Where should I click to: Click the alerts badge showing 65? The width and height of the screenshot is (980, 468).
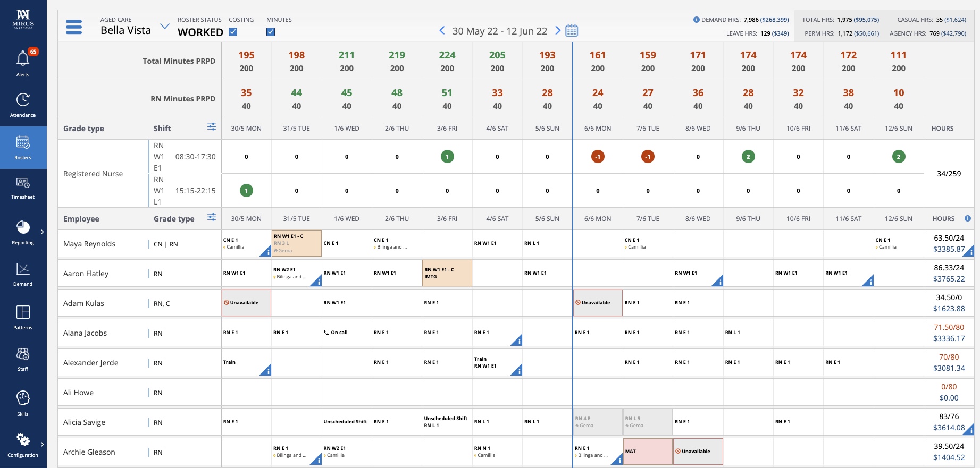pyautogui.click(x=33, y=52)
